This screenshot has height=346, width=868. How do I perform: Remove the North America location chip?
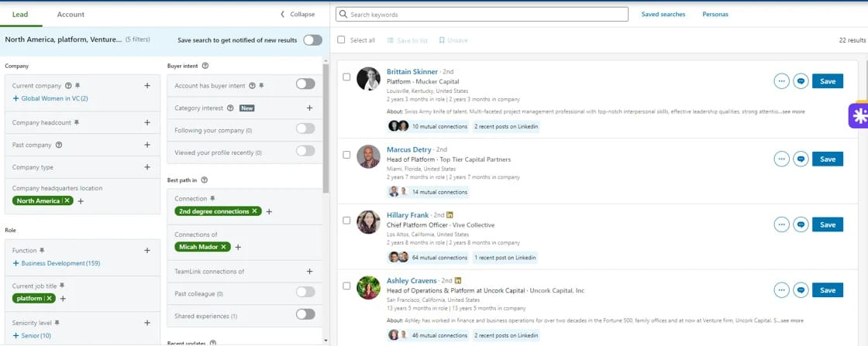coord(67,200)
